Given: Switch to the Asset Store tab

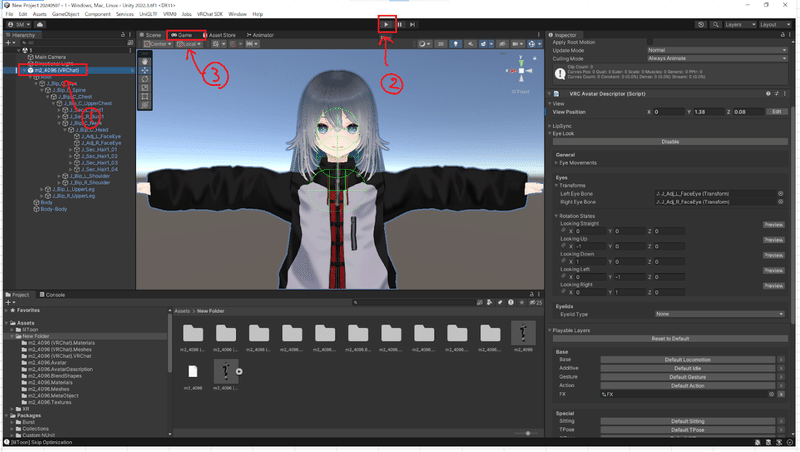Looking at the screenshot, I should [x=220, y=35].
